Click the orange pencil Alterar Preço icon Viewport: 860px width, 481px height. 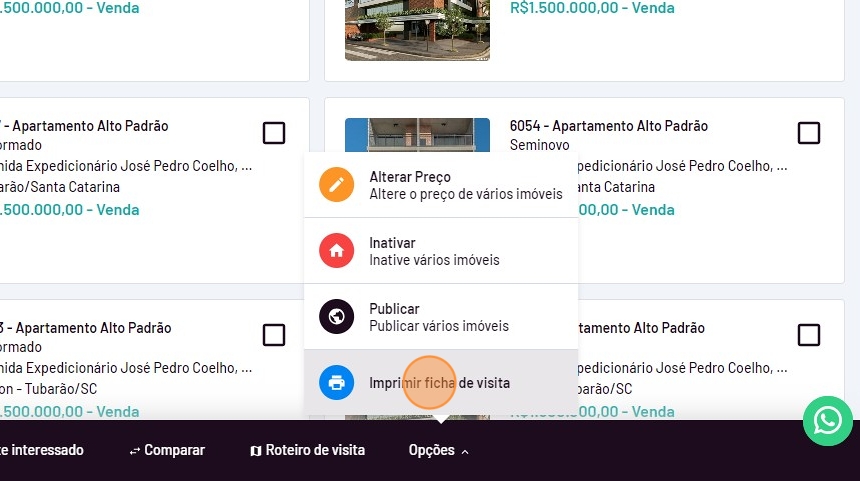[x=336, y=185]
